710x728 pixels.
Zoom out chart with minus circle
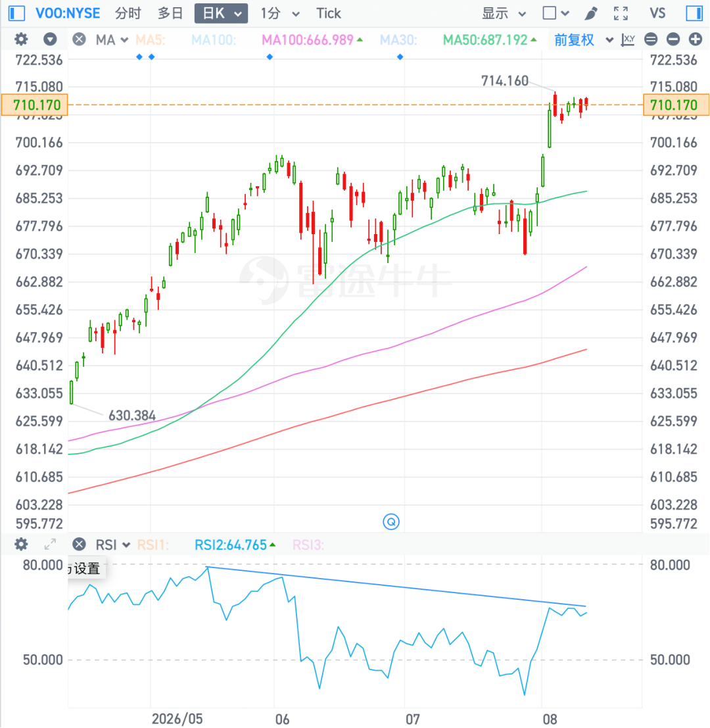click(673, 39)
